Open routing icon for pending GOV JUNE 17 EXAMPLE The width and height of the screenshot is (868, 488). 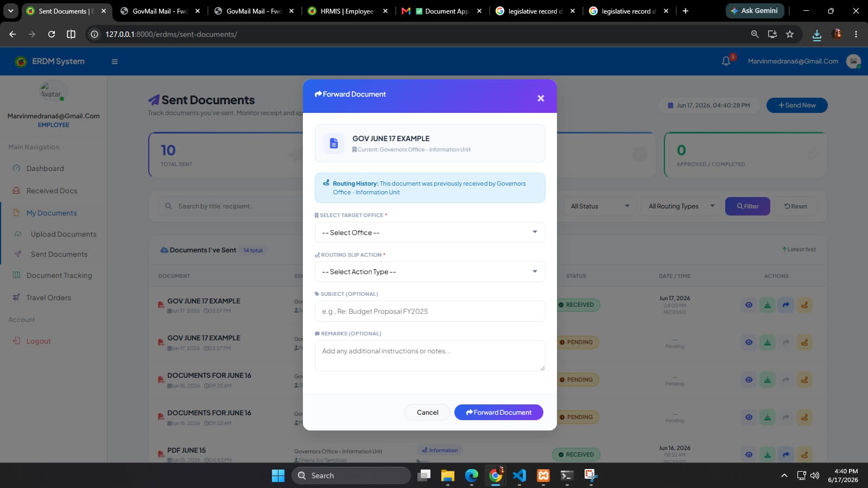click(804, 343)
